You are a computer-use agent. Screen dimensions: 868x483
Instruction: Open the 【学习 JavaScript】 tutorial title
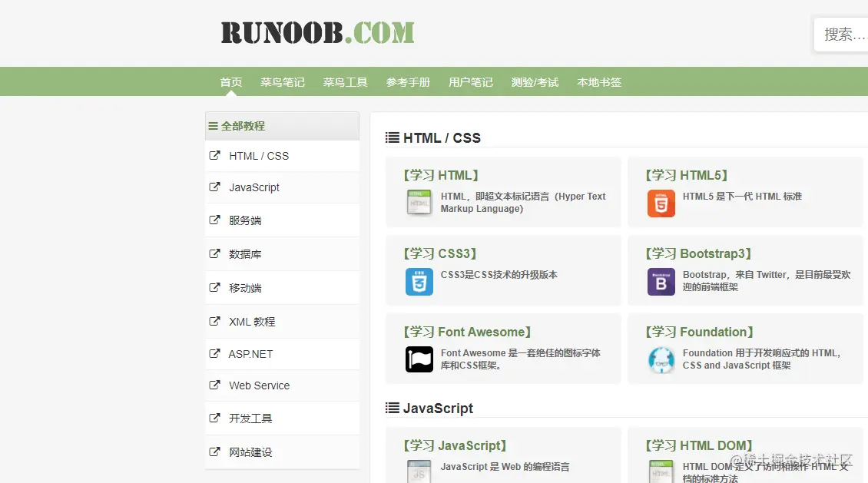(x=455, y=445)
